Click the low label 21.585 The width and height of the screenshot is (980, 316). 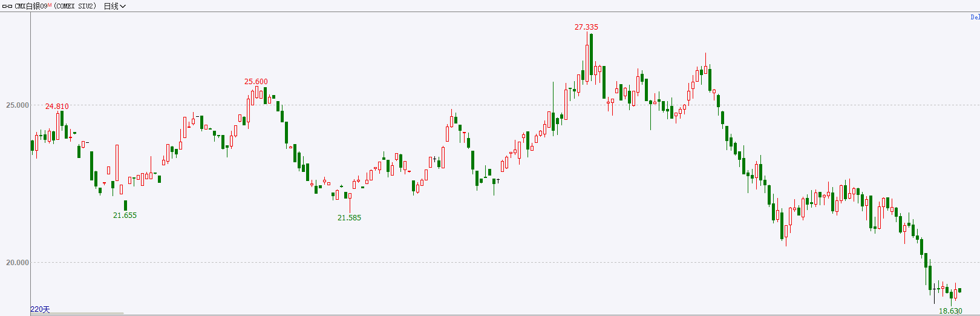(349, 218)
